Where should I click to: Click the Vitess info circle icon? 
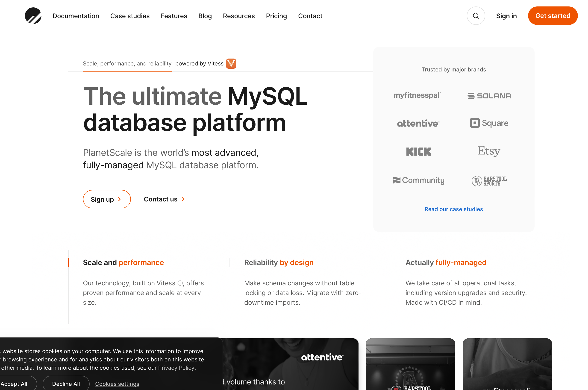(180, 283)
